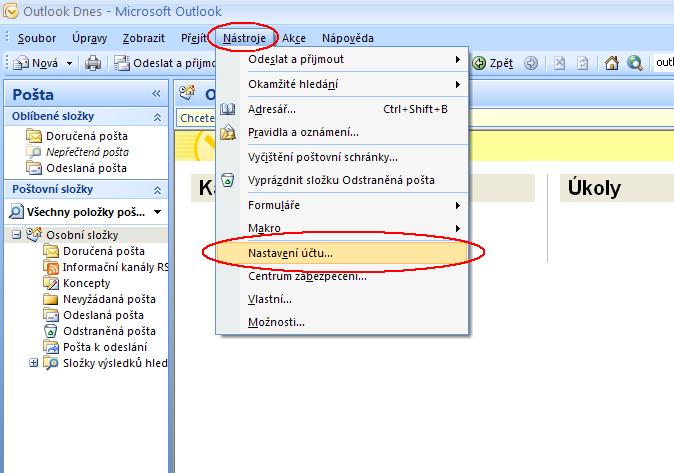Collapse the Pošta navigation pane chevron
Image resolution: width=674 pixels, height=473 pixels.
coord(156,94)
